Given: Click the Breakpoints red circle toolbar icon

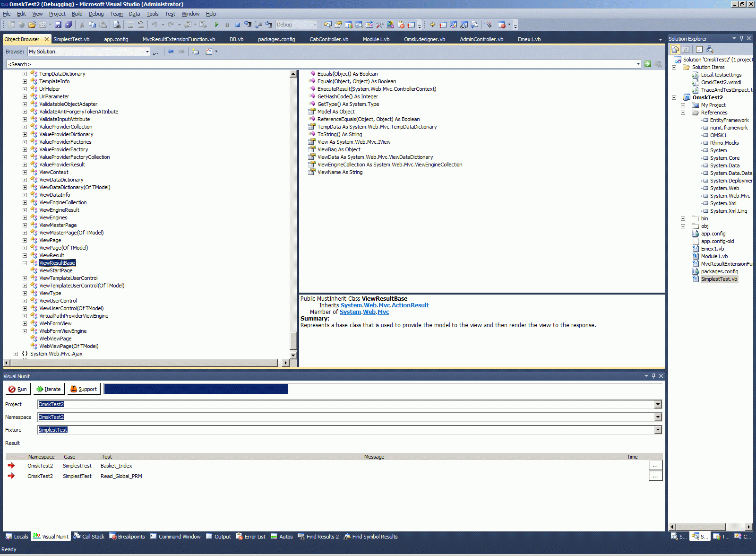Looking at the screenshot, I should [x=502, y=25].
